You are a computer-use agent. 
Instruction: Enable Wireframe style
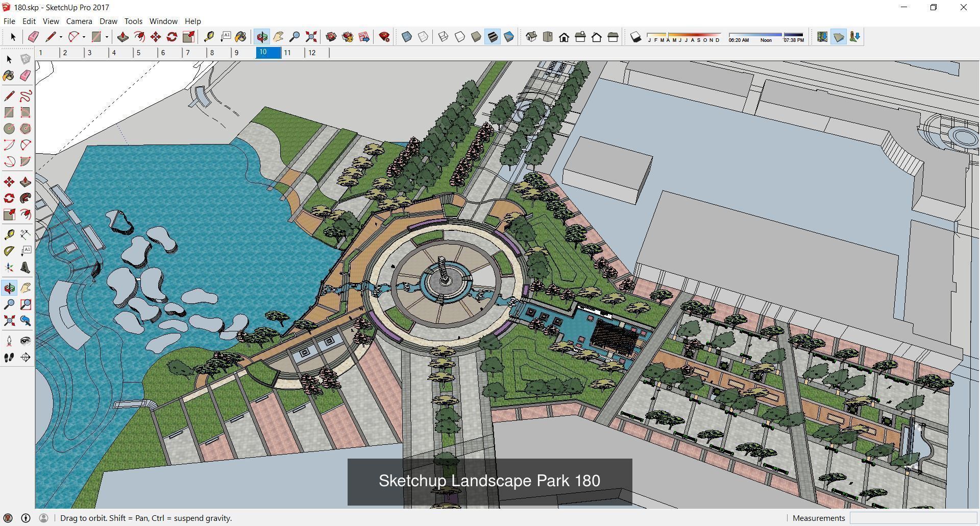[x=444, y=37]
